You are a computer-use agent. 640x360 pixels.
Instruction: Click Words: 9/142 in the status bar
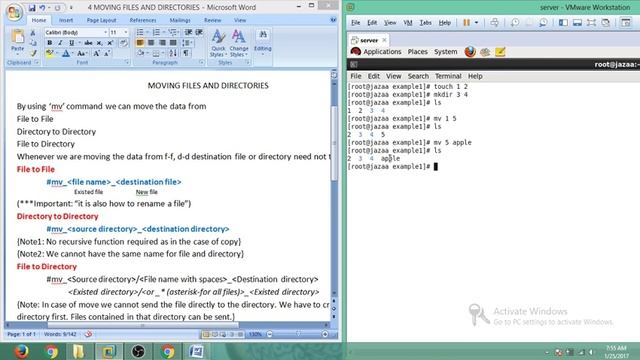[x=60, y=334]
